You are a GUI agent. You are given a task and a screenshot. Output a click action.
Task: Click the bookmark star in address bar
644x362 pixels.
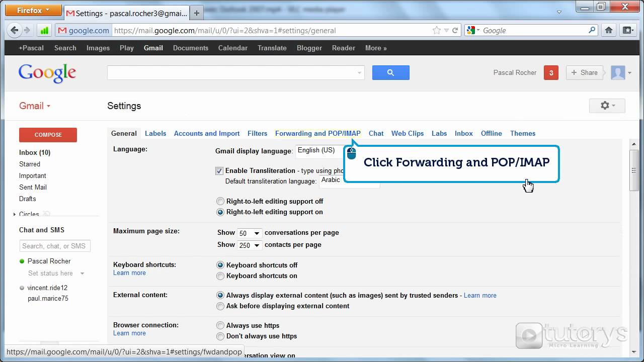coord(436,30)
